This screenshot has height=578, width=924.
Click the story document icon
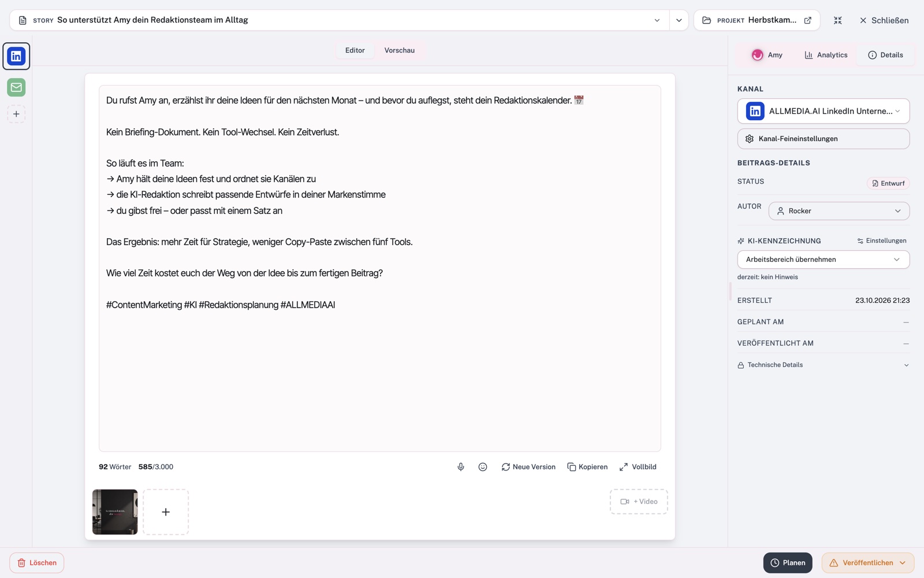pyautogui.click(x=23, y=20)
